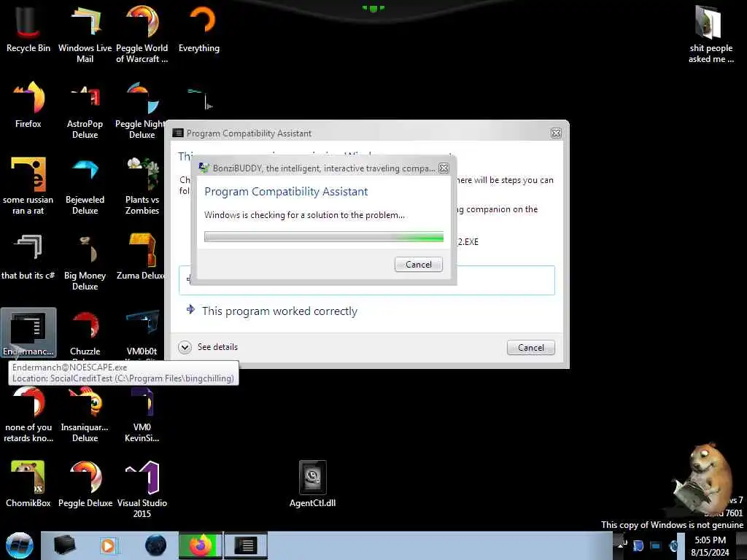Viewport: 747px width, 560px height.
Task: Open the dark globe taskbar icon
Action: (x=156, y=545)
